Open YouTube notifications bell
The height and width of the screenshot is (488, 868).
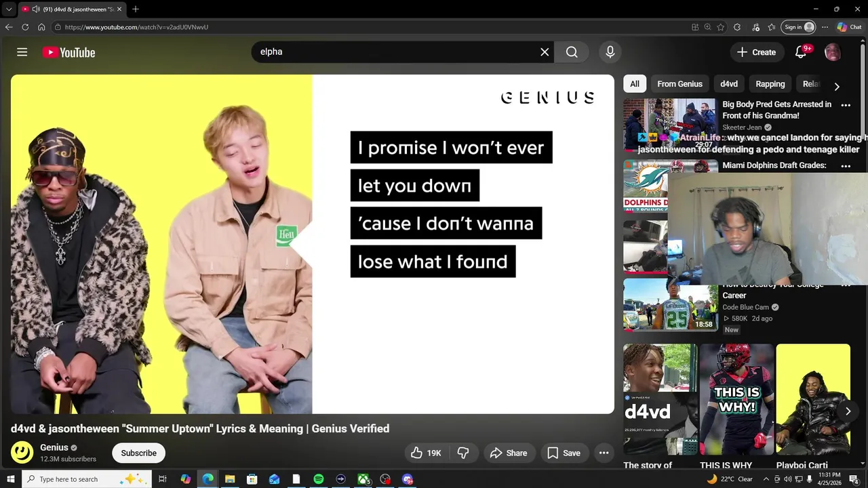tap(801, 52)
